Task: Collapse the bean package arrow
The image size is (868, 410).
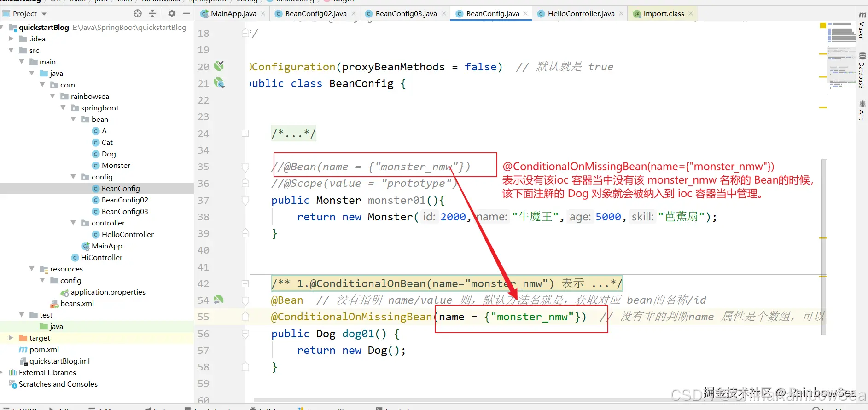Action: click(73, 119)
